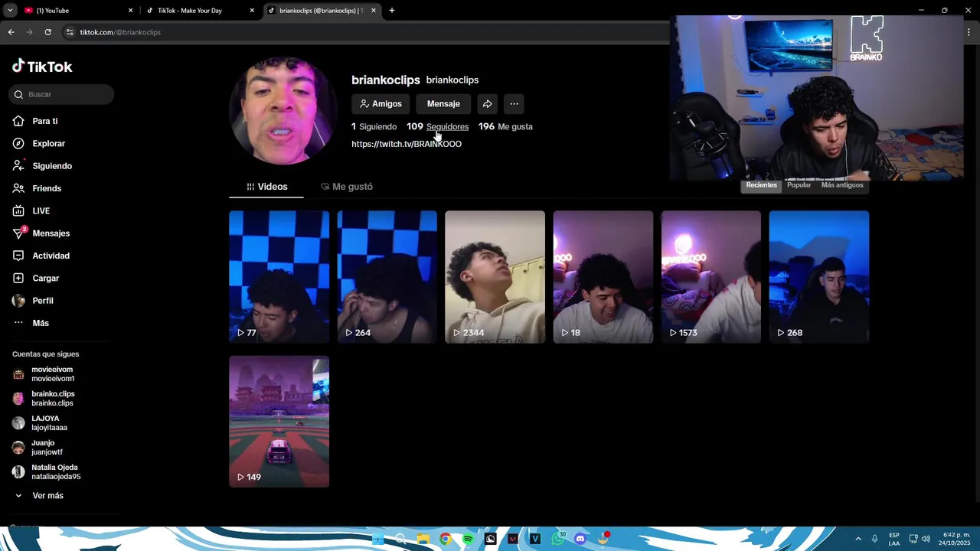Open the Rocket League video with 149 views
980x551 pixels.
279,422
